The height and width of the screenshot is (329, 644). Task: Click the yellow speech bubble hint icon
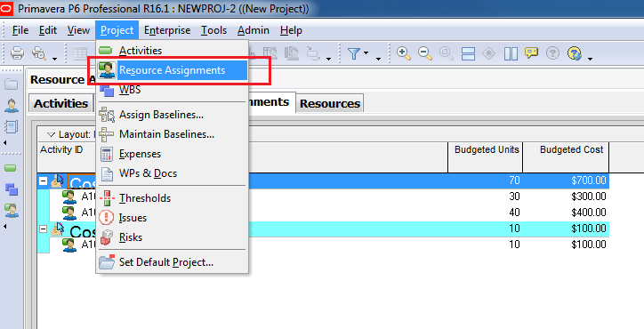[x=532, y=53]
